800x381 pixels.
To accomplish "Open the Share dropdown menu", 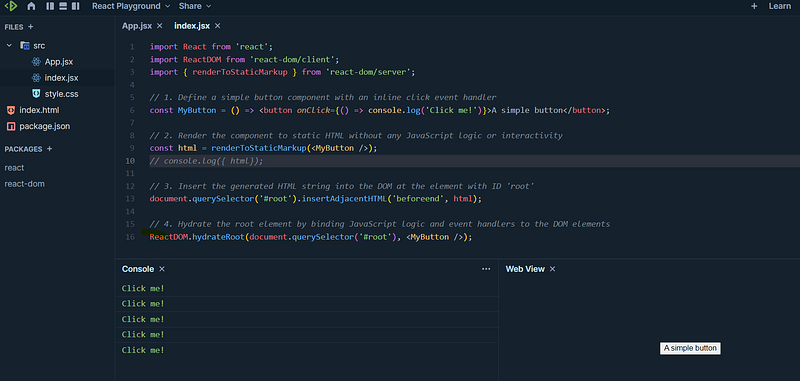I will [195, 6].
